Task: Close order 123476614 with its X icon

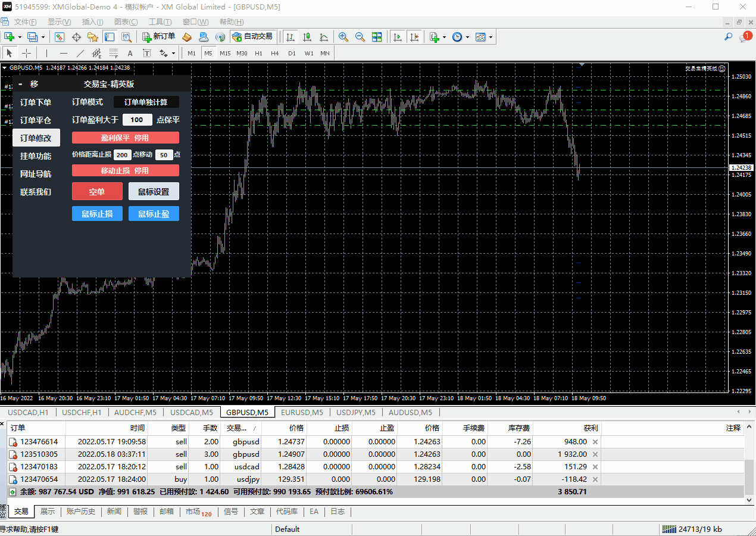Action: (x=595, y=442)
